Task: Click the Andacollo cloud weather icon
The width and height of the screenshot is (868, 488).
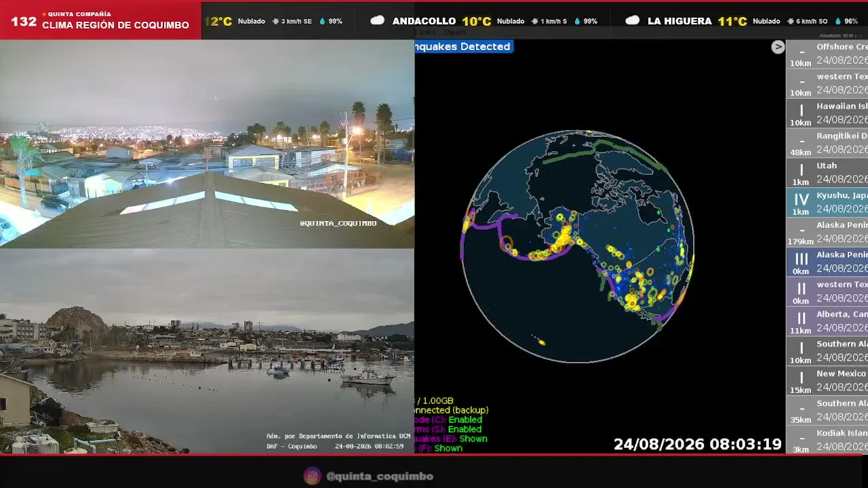Action: [377, 20]
